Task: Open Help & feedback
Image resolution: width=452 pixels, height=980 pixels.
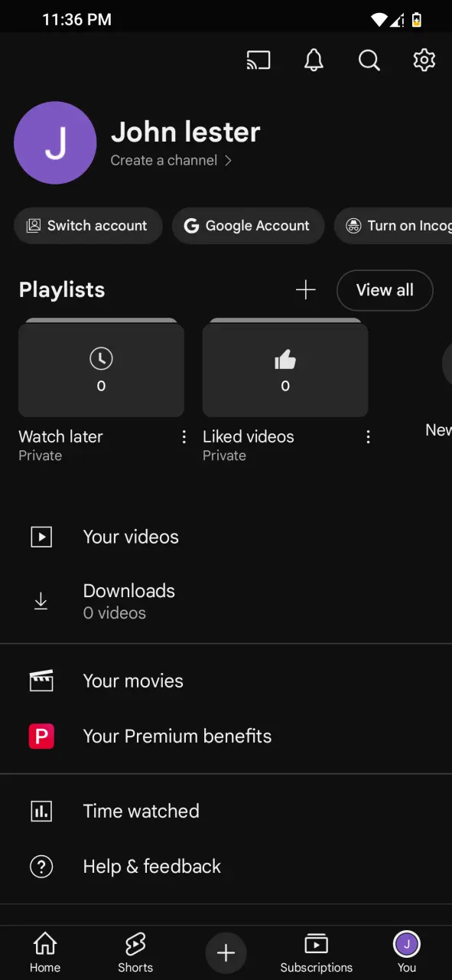Action: pyautogui.click(x=226, y=866)
